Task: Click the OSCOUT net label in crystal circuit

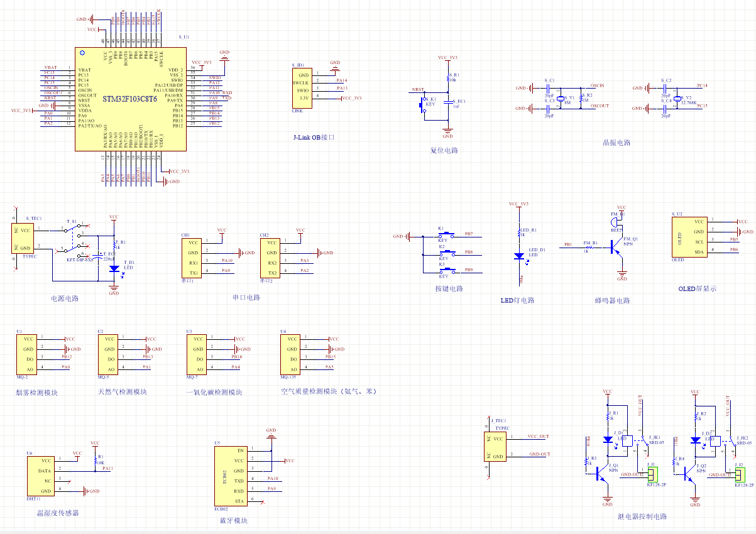Action: [x=600, y=106]
